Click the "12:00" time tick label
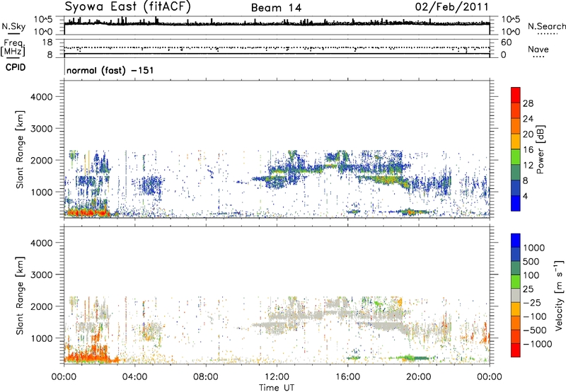 pyautogui.click(x=277, y=377)
